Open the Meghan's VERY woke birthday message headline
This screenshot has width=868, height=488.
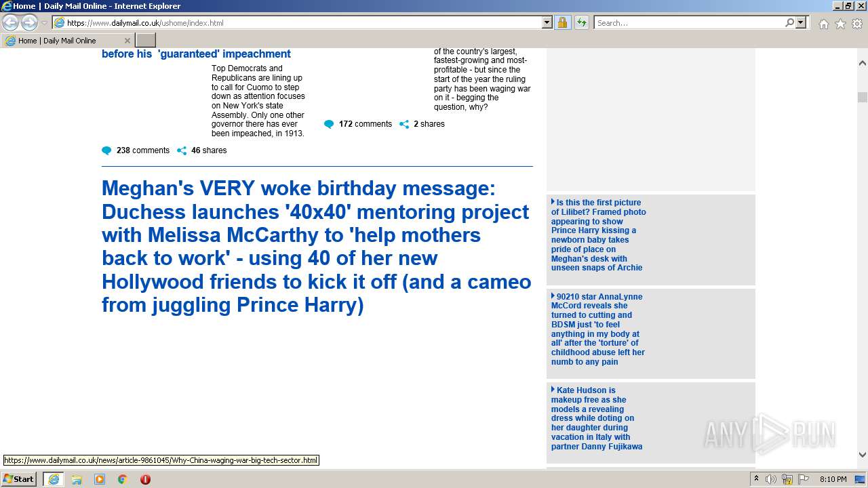(x=316, y=247)
